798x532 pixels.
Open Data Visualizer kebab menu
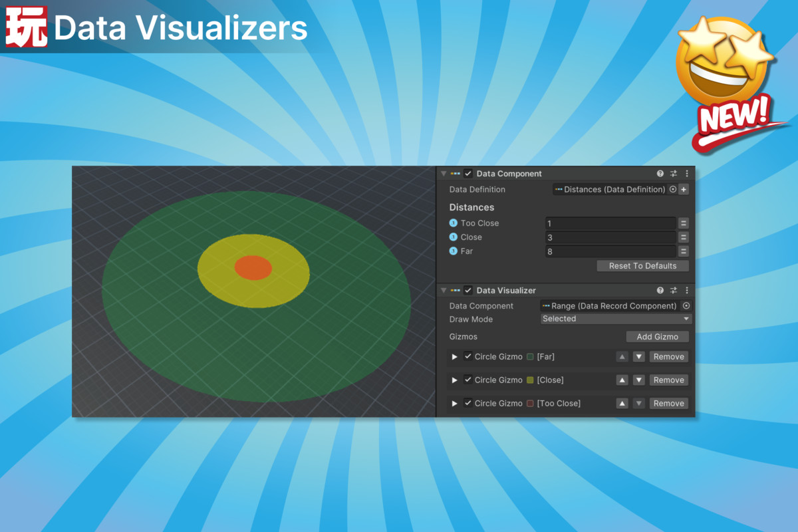point(687,291)
